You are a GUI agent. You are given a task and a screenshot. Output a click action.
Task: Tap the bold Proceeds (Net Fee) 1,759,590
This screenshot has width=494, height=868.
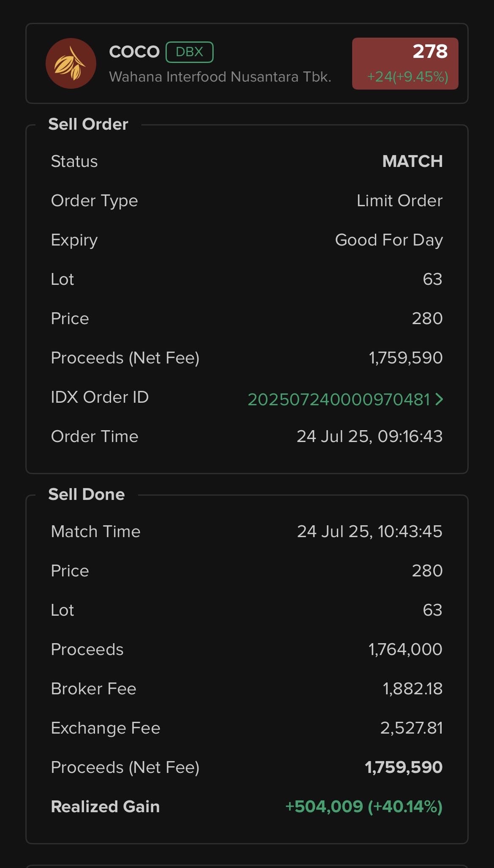[x=404, y=767]
